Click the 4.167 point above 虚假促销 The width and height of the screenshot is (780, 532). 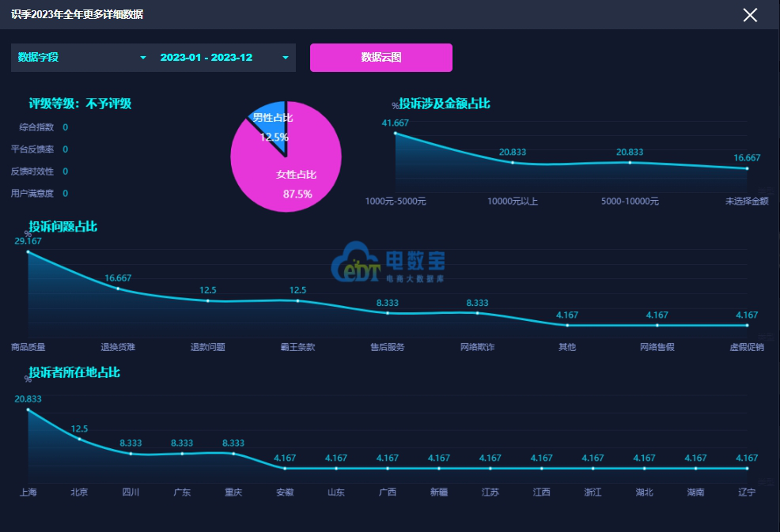pos(747,325)
